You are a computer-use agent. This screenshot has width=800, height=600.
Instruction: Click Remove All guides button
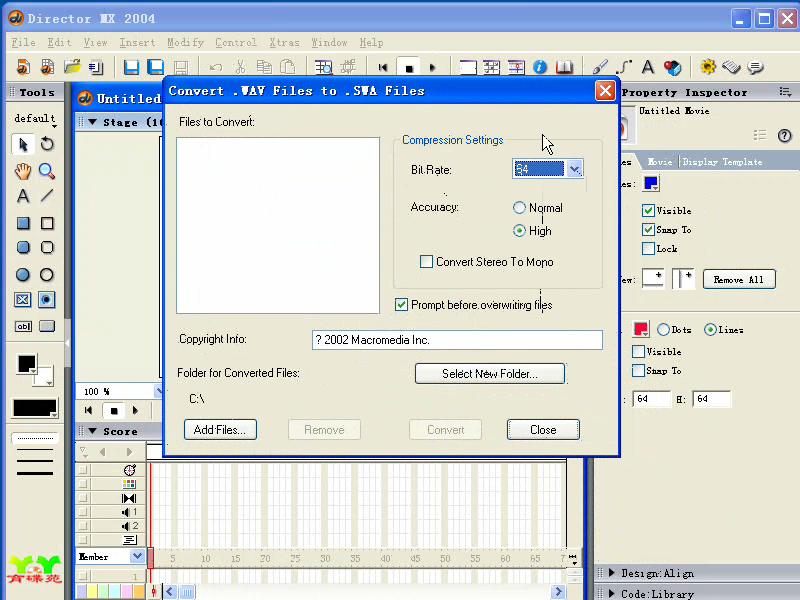point(739,279)
